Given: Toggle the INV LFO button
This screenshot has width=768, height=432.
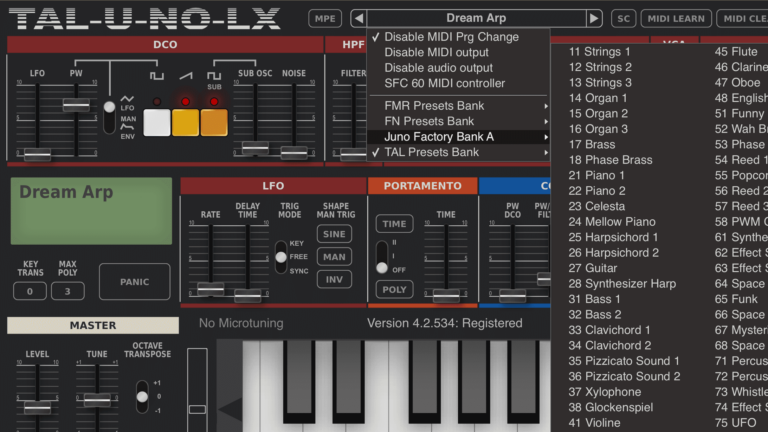Looking at the screenshot, I should tap(334, 279).
